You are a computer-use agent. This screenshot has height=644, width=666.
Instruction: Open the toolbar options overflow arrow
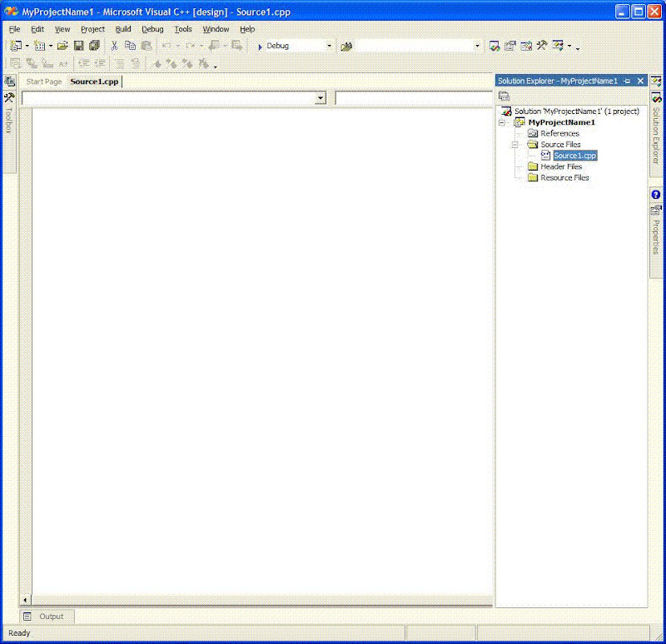pos(578,48)
